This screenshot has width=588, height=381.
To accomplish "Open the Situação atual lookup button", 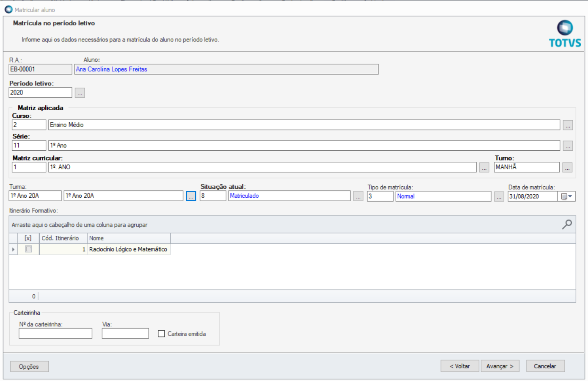I will [x=358, y=196].
